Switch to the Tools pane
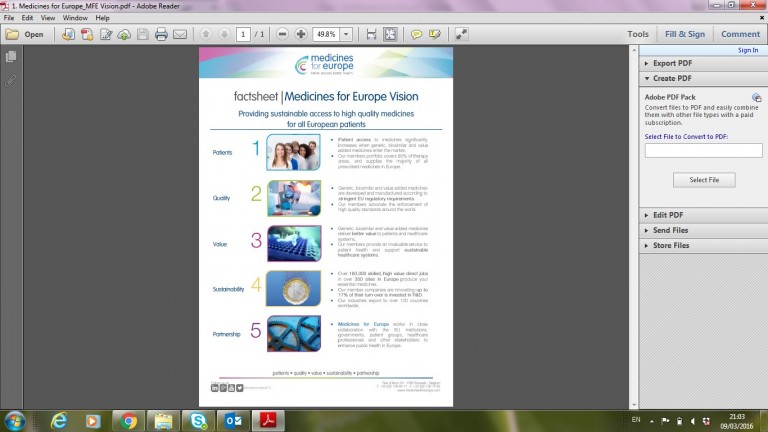Image resolution: width=768 pixels, height=432 pixels. [x=638, y=34]
